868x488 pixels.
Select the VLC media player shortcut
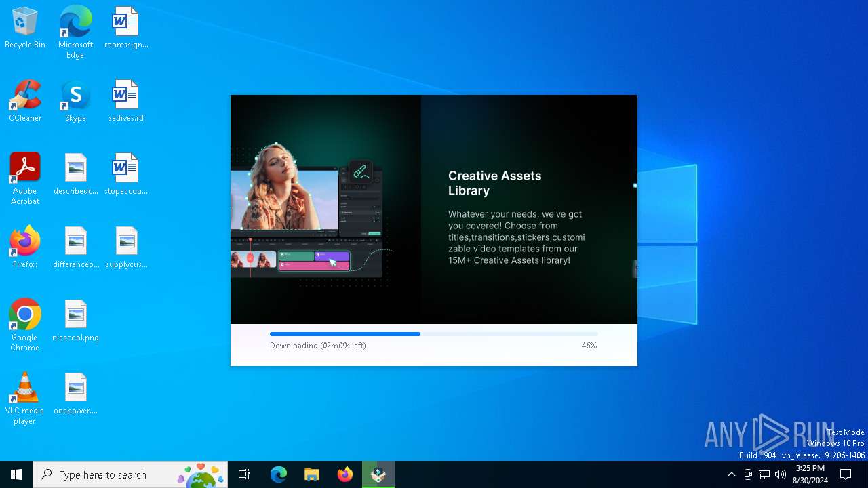point(25,399)
